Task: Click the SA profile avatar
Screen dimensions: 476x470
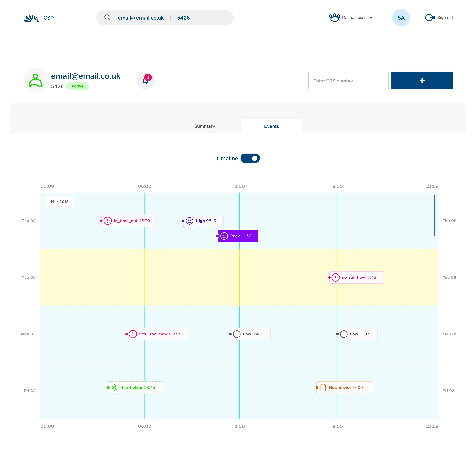Action: [401, 18]
